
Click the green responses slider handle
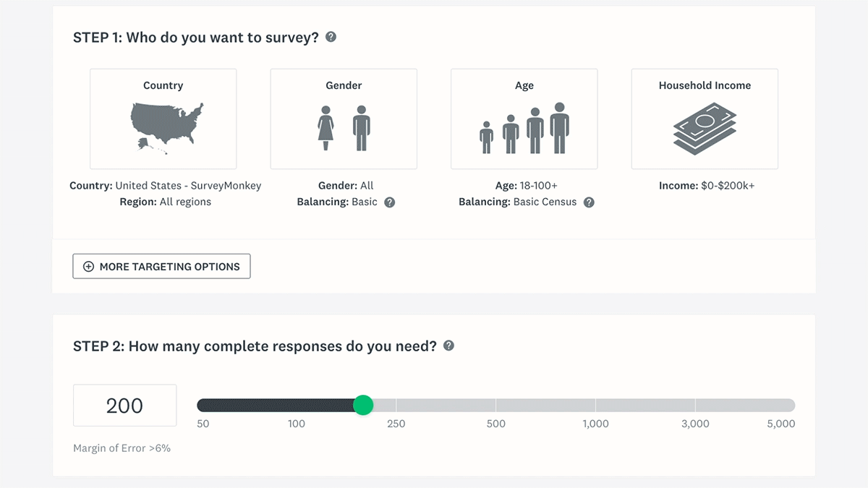click(364, 406)
